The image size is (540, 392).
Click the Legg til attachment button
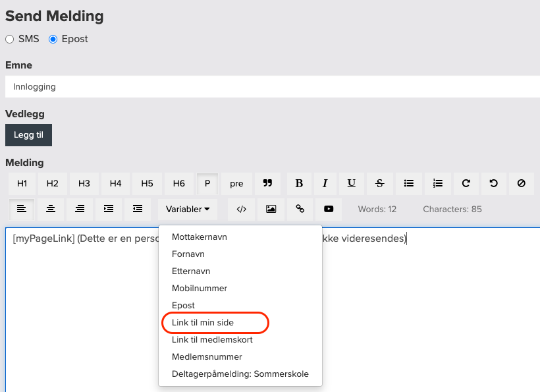(x=28, y=135)
